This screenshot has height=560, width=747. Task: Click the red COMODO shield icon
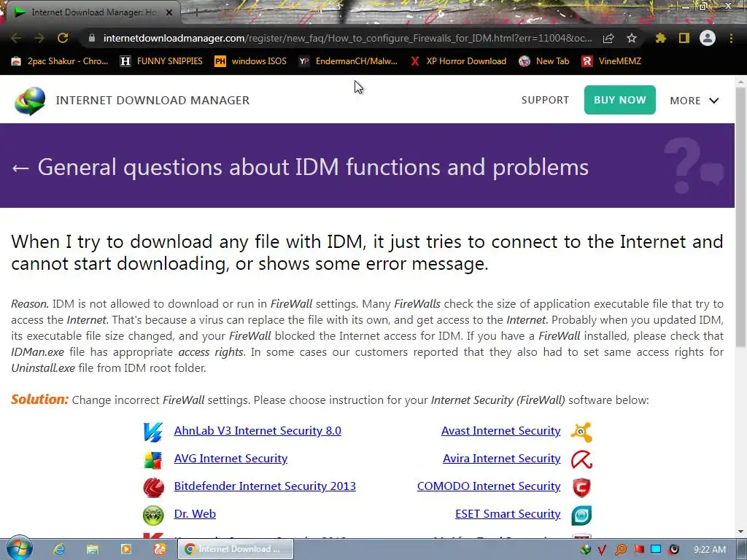tap(581, 488)
